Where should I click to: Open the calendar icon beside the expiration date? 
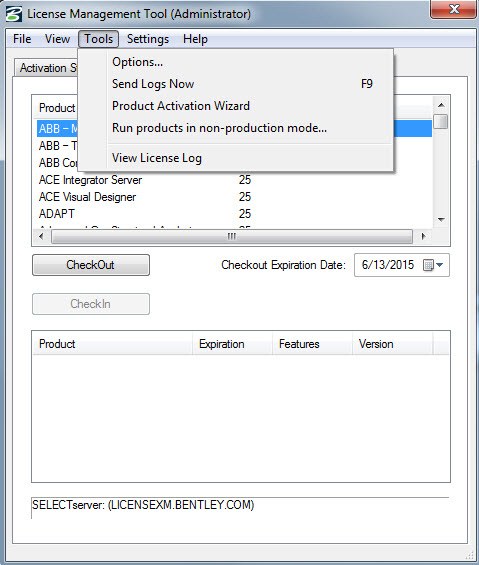tap(428, 265)
